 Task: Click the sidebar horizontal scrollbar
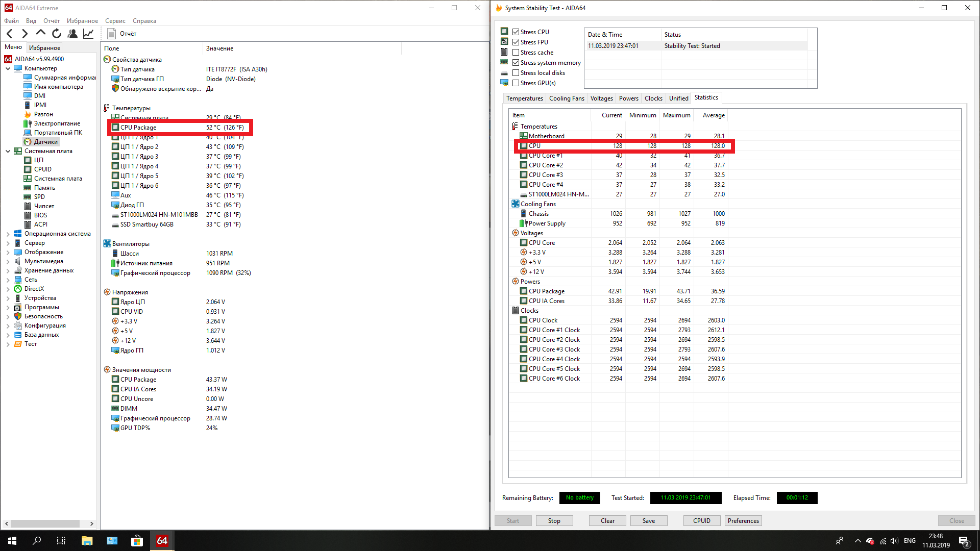46,523
